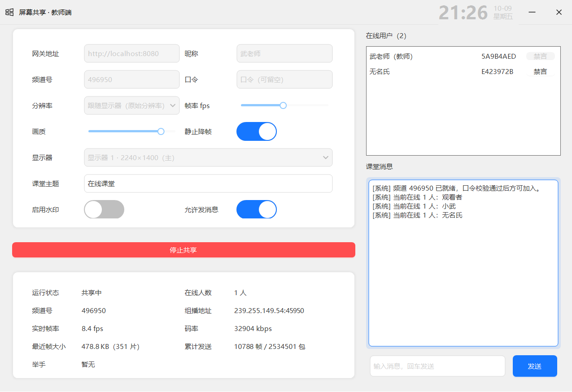Click the 在线用户 (2) heading
Viewport: 572px width, 392px height.
[386, 36]
